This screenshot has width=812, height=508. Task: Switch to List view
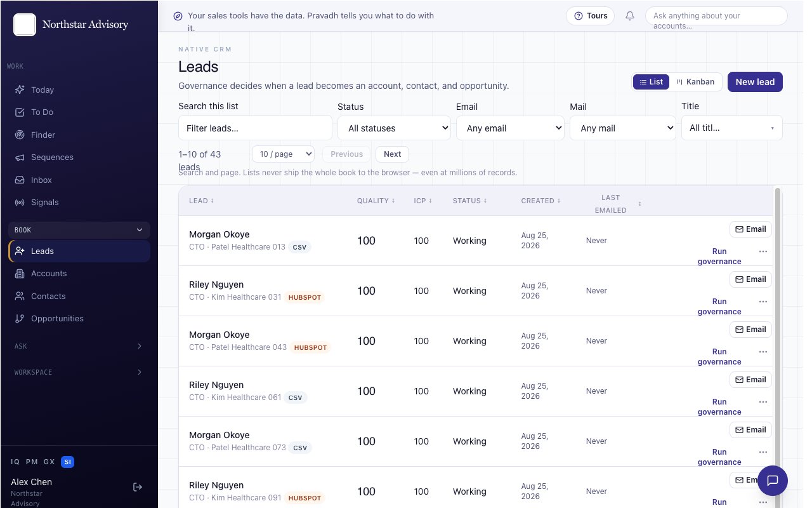click(x=651, y=82)
